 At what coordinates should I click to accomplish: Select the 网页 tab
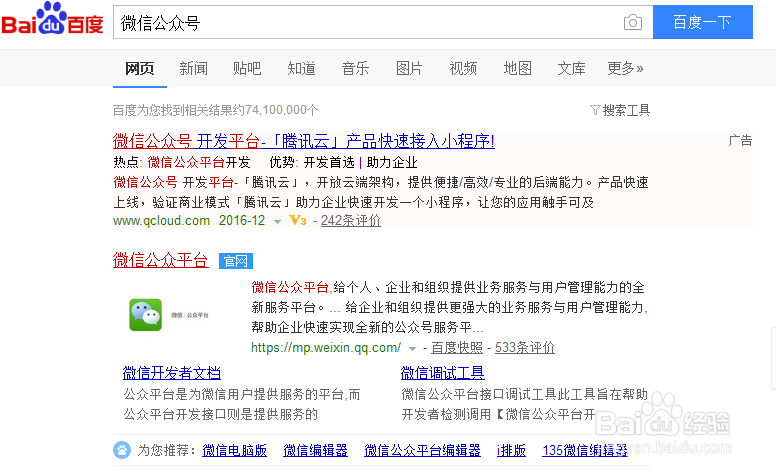140,68
